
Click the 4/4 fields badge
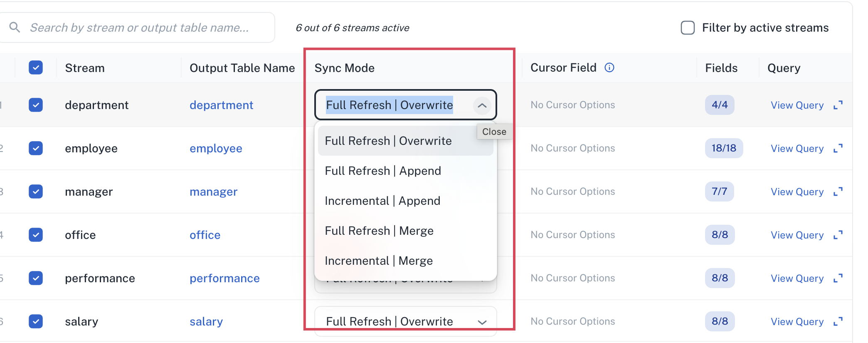pos(720,105)
